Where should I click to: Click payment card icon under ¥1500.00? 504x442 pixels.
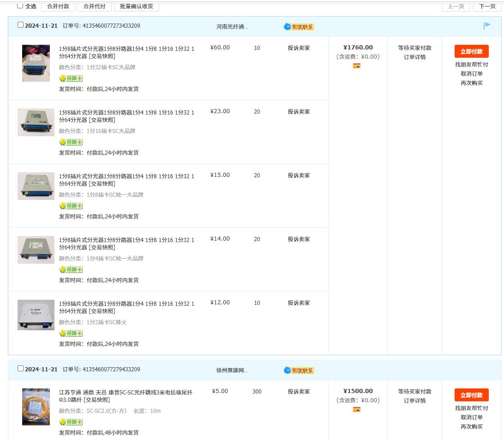click(356, 410)
